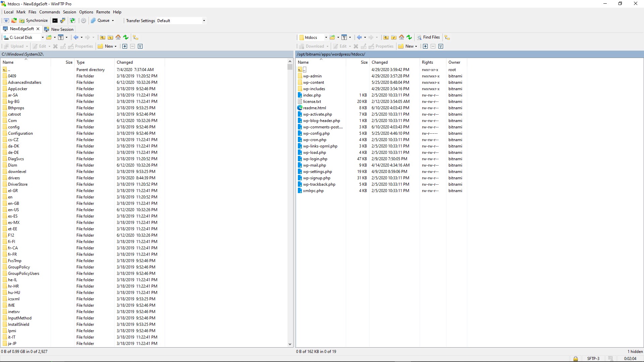Open the Commands menu in menu bar

pyautogui.click(x=49, y=12)
